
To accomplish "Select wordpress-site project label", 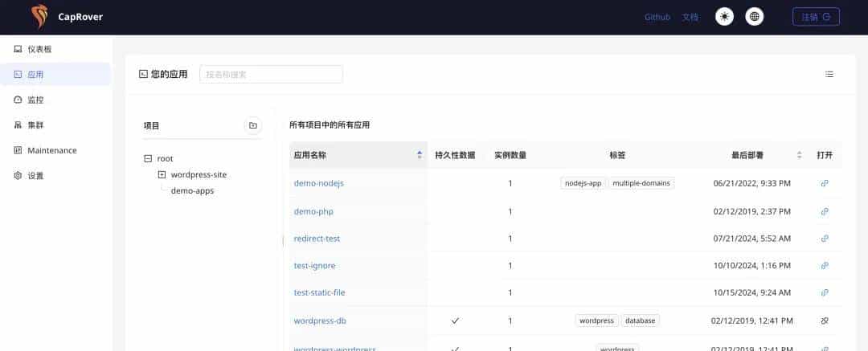I will pyautogui.click(x=199, y=174).
